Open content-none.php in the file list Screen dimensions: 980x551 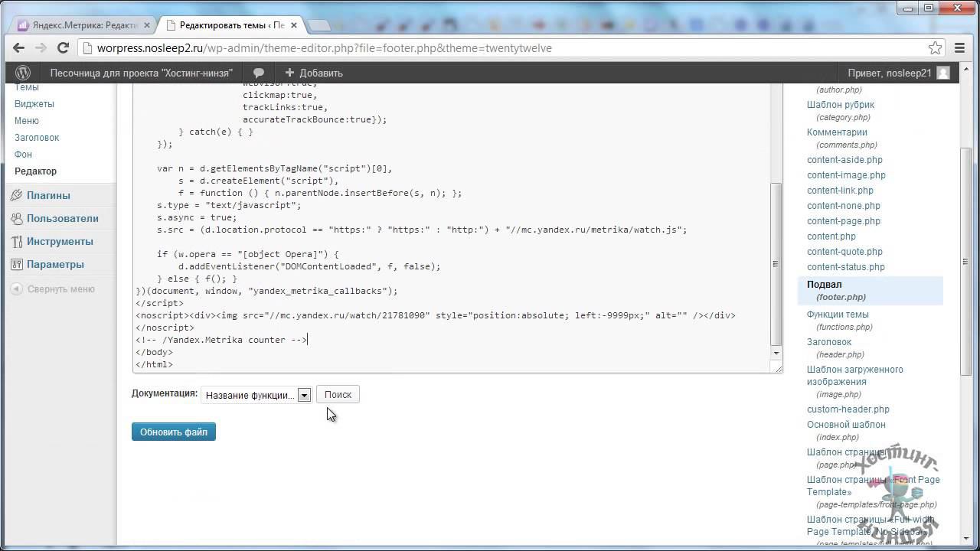[844, 206]
